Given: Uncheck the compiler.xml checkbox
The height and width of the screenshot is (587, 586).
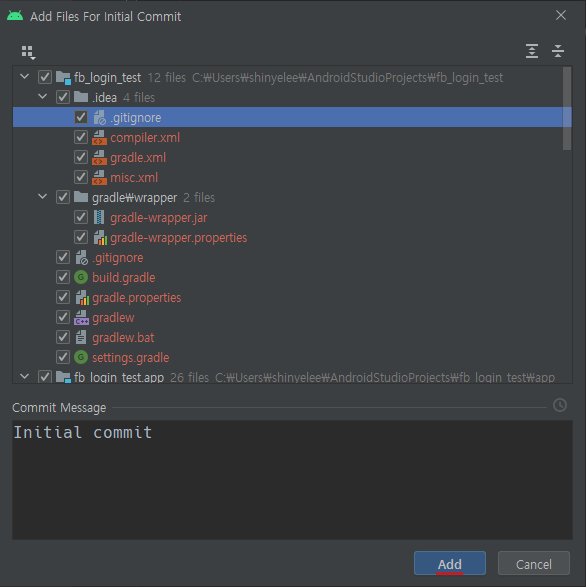Looking at the screenshot, I should pyautogui.click(x=81, y=137).
